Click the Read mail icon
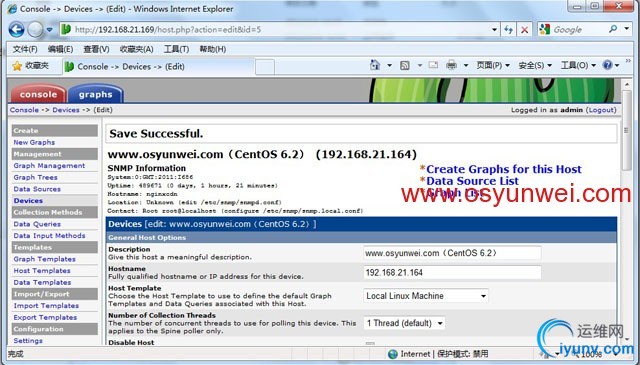Image resolution: width=640 pixels, height=365 pixels. tap(433, 65)
